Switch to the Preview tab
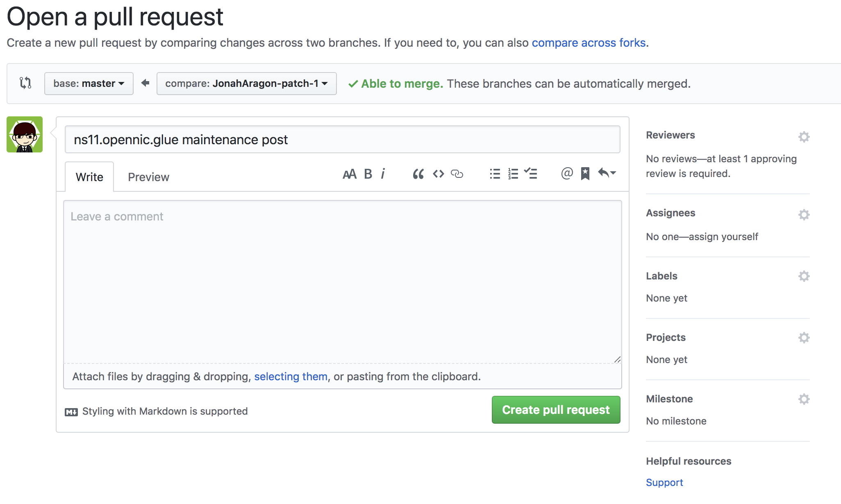 pos(148,177)
